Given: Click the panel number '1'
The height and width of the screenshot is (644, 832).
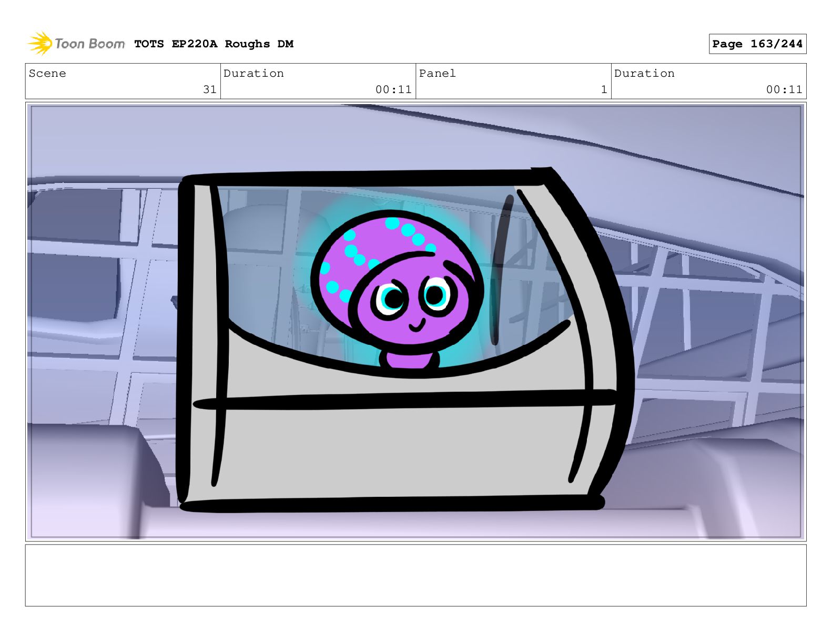Looking at the screenshot, I should pos(604,90).
